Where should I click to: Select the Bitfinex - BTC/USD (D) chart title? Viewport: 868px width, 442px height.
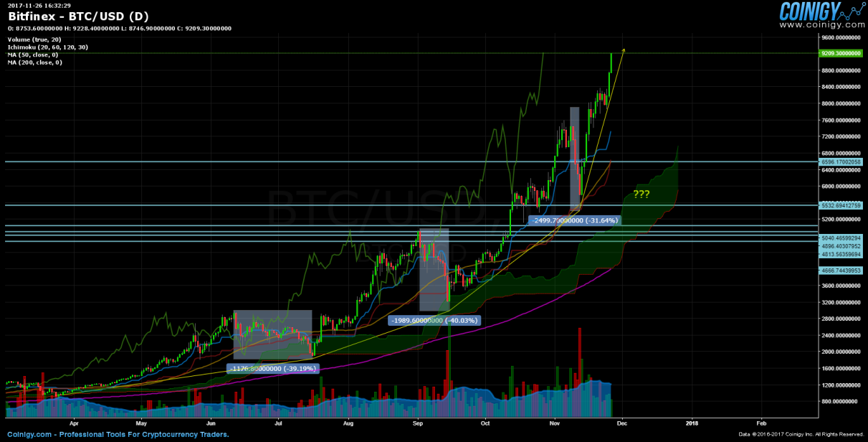tap(78, 17)
